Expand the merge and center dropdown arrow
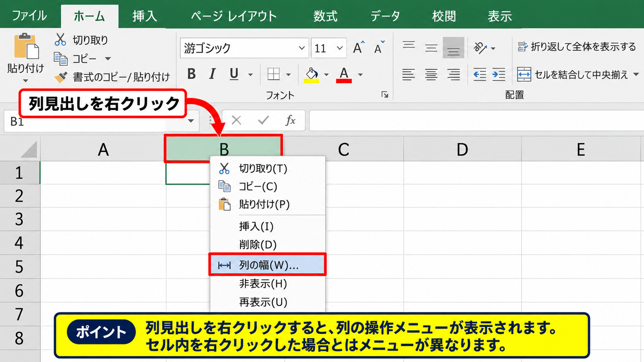 click(636, 74)
